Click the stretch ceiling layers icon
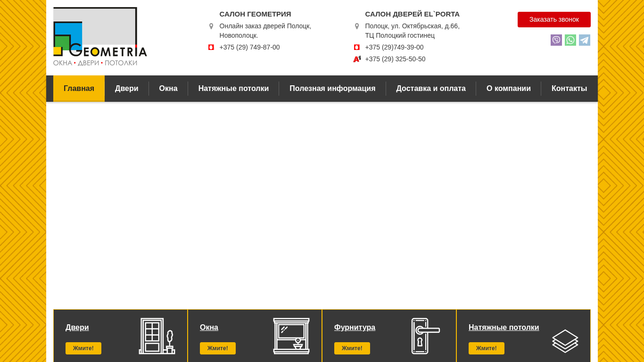Viewport: 644px width, 362px height. point(565,341)
